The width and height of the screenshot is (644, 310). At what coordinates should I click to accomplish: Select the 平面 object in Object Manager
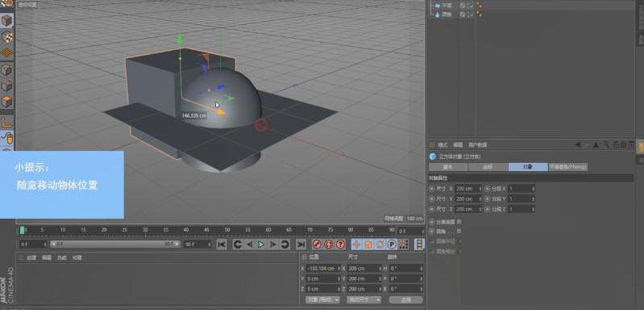click(447, 6)
